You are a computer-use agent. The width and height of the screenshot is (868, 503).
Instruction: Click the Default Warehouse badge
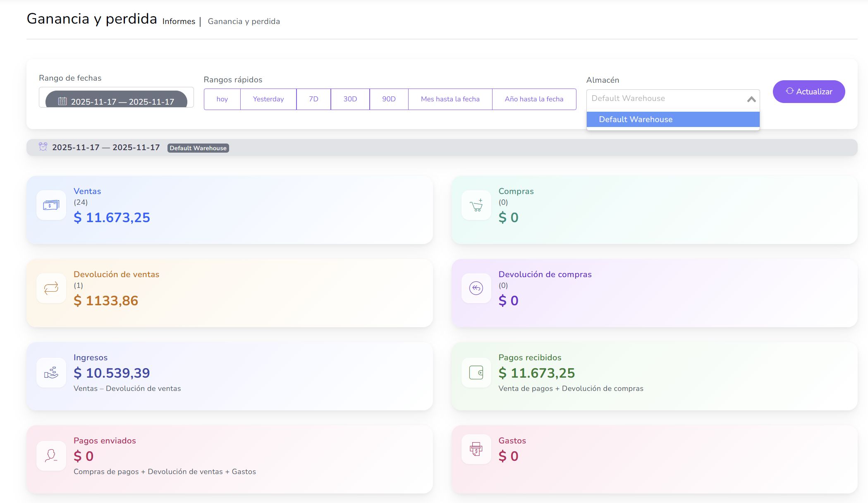198,148
